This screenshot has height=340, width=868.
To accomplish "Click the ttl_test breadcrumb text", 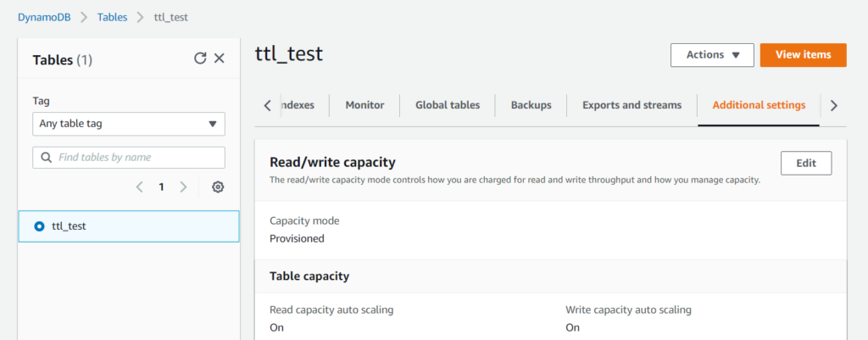I will point(171,17).
